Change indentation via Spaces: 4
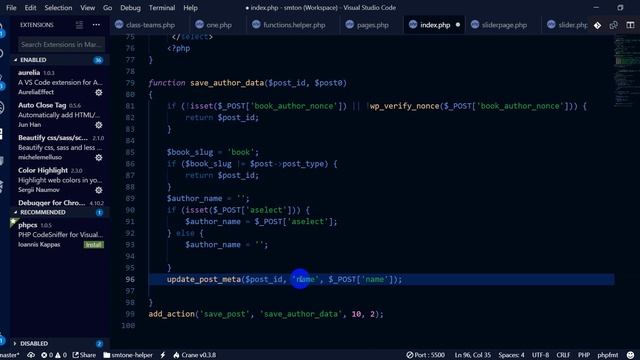Screen dimensions: 640x360 click(511, 355)
